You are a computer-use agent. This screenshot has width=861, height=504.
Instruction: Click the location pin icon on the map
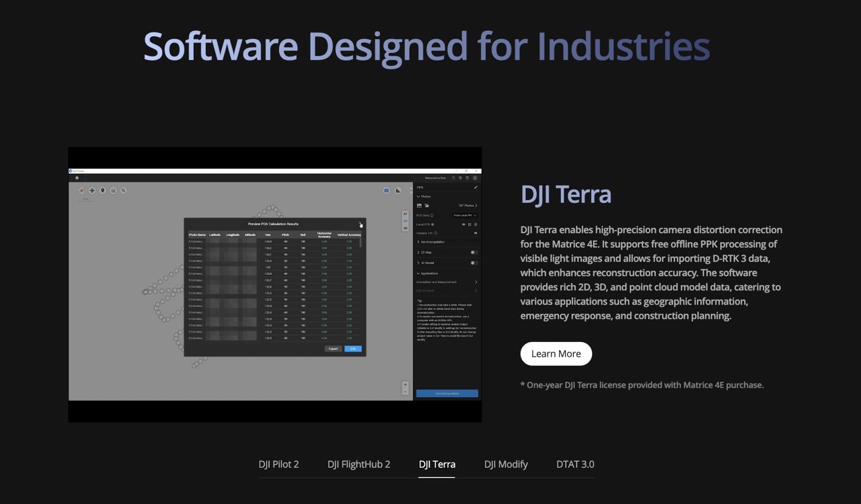(x=103, y=191)
